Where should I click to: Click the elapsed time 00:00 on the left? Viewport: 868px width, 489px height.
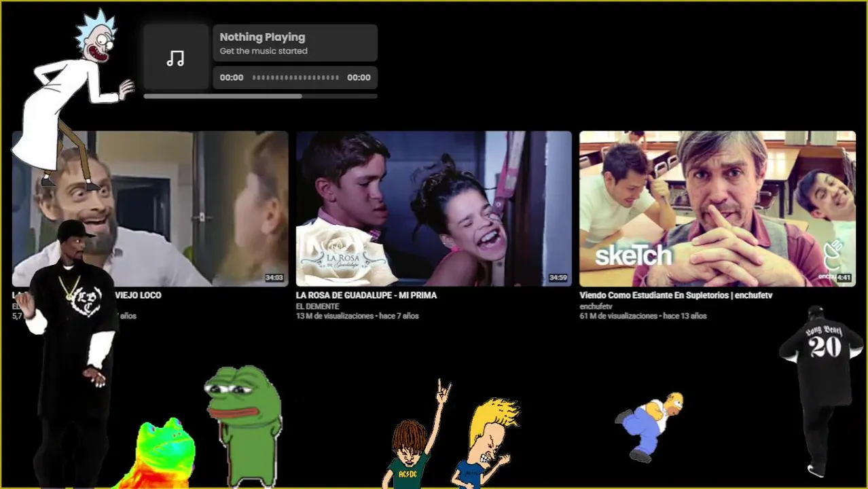click(x=232, y=77)
